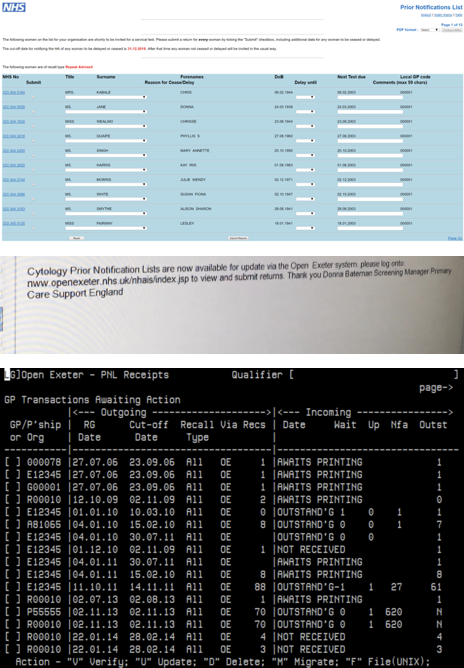Select the bracket checkbox for row A81065

click(12, 524)
